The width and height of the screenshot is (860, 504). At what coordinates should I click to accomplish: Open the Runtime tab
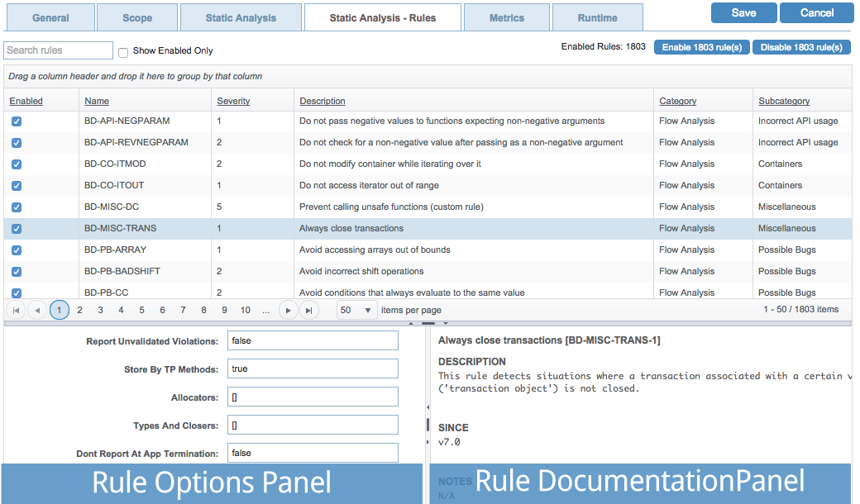[x=597, y=17]
